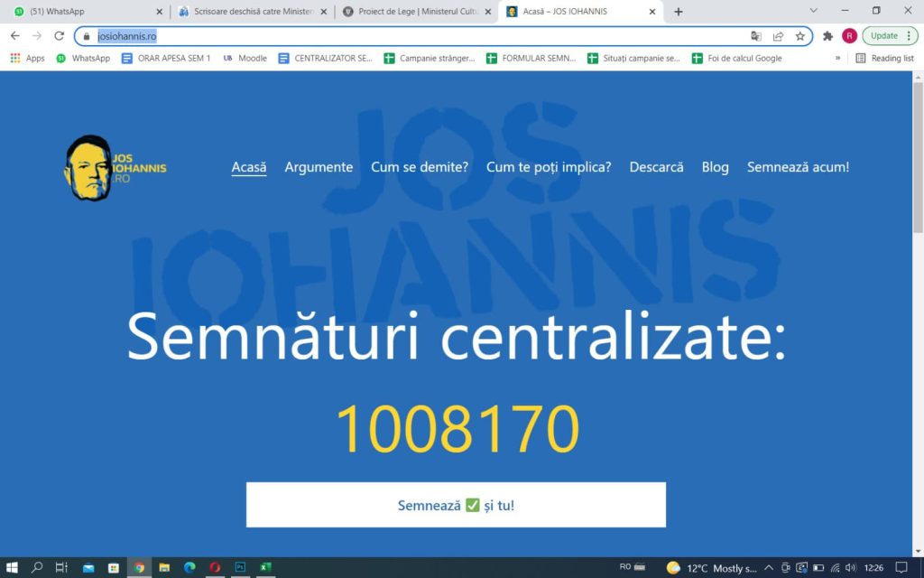Viewport: 924px width, 578px height.
Task: Open the ORAR APESA SEM 1 bookmark
Action: [x=166, y=58]
